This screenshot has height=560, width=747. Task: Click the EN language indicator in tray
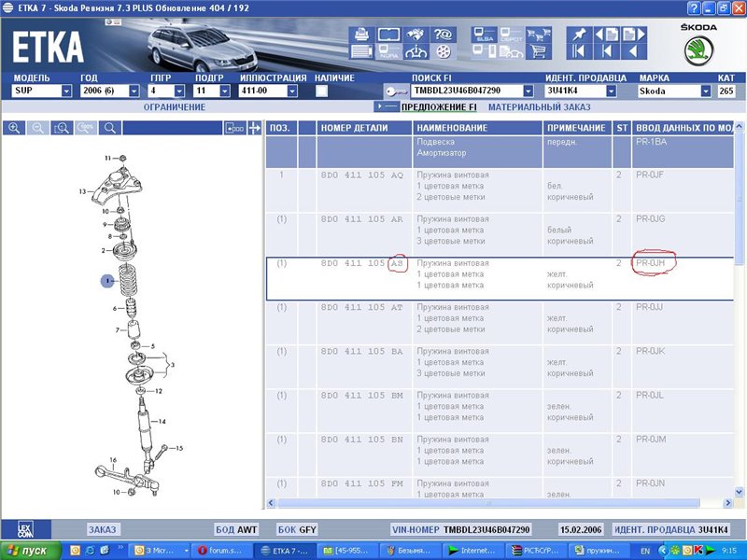(x=645, y=551)
